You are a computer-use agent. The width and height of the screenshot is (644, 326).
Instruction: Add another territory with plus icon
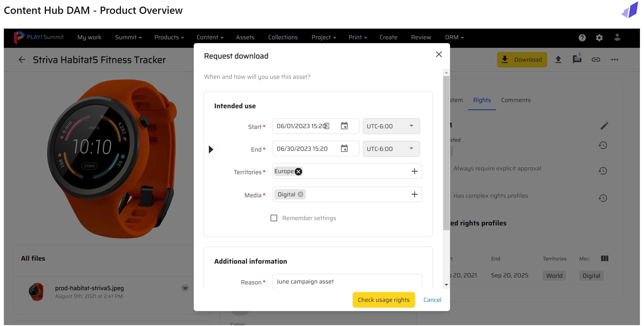(x=414, y=171)
